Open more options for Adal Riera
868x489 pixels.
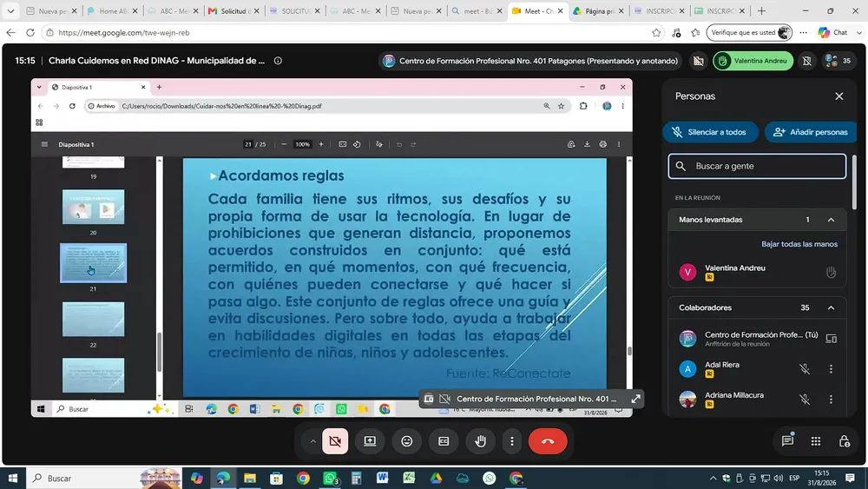[831, 369]
